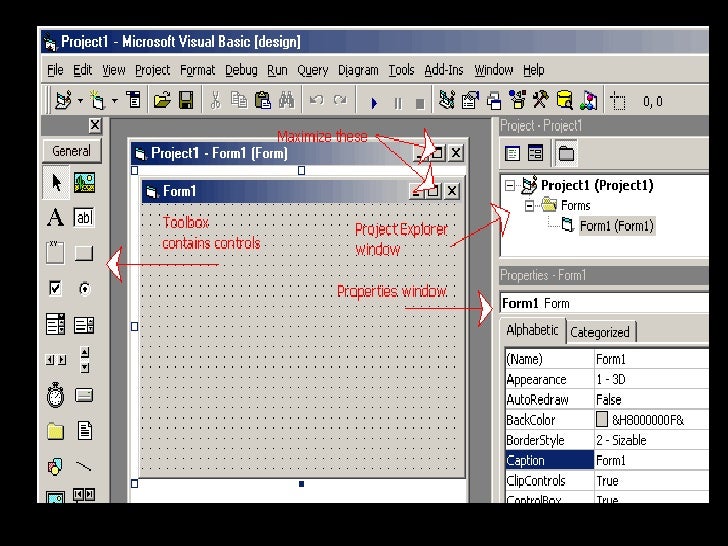Click the End stop square icon
Screen dimensions: 728x546
[420, 104]
